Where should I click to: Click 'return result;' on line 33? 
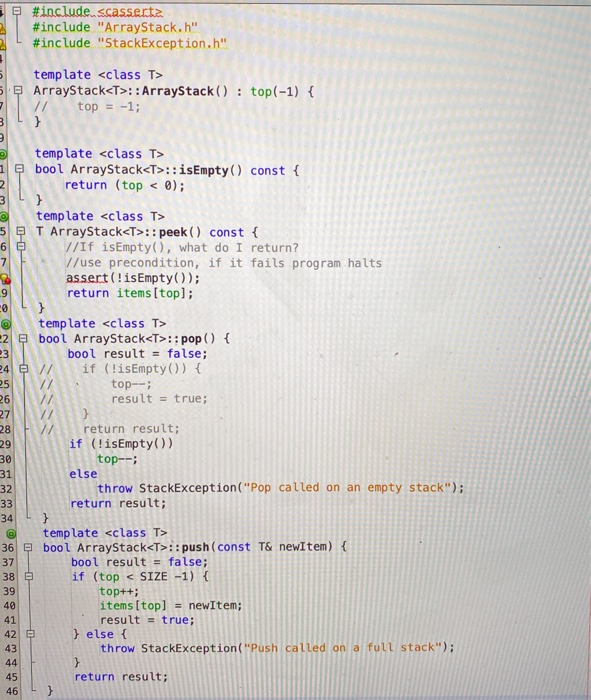coord(118,503)
